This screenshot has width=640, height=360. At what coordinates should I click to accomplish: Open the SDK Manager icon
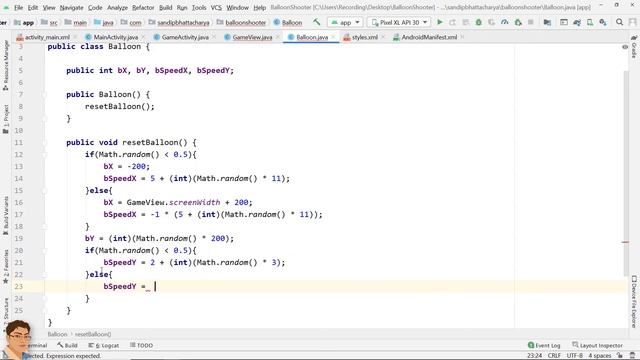coord(603,22)
